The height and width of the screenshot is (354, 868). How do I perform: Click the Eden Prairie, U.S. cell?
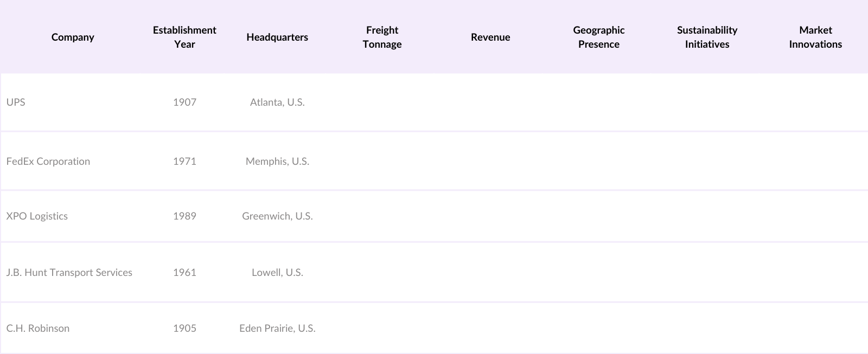coord(277,328)
